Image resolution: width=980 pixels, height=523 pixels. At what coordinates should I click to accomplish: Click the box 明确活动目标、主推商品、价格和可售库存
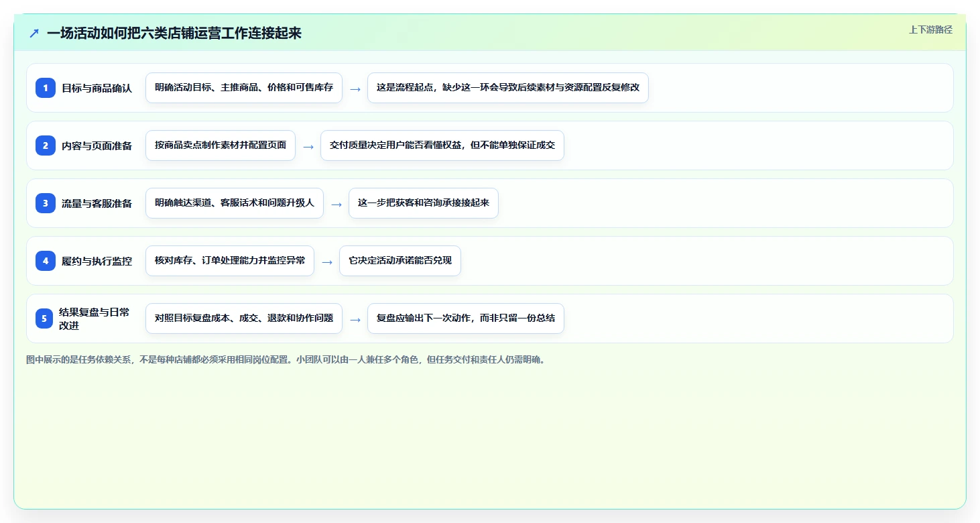click(x=244, y=88)
